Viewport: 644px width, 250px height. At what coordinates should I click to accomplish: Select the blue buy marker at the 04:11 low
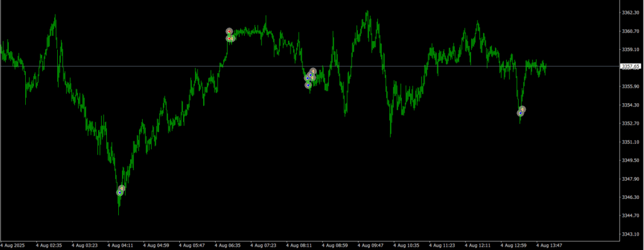point(119,193)
